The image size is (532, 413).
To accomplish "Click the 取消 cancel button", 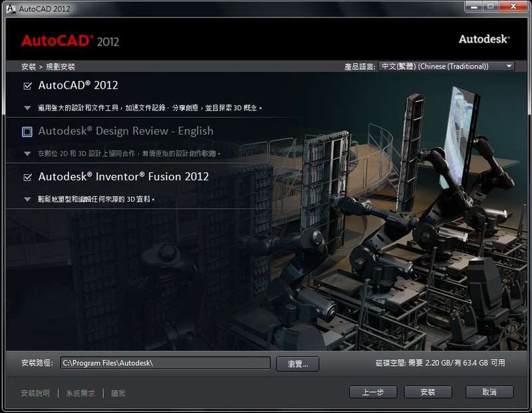I will [489, 392].
